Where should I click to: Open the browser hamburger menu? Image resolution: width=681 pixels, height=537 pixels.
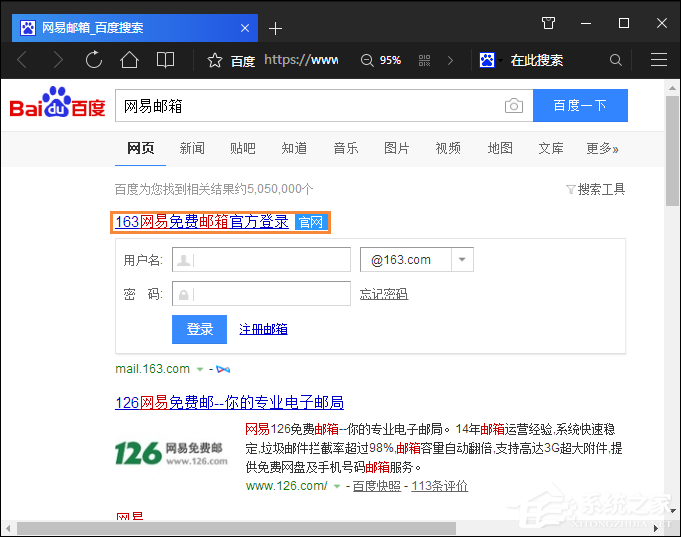click(x=658, y=60)
